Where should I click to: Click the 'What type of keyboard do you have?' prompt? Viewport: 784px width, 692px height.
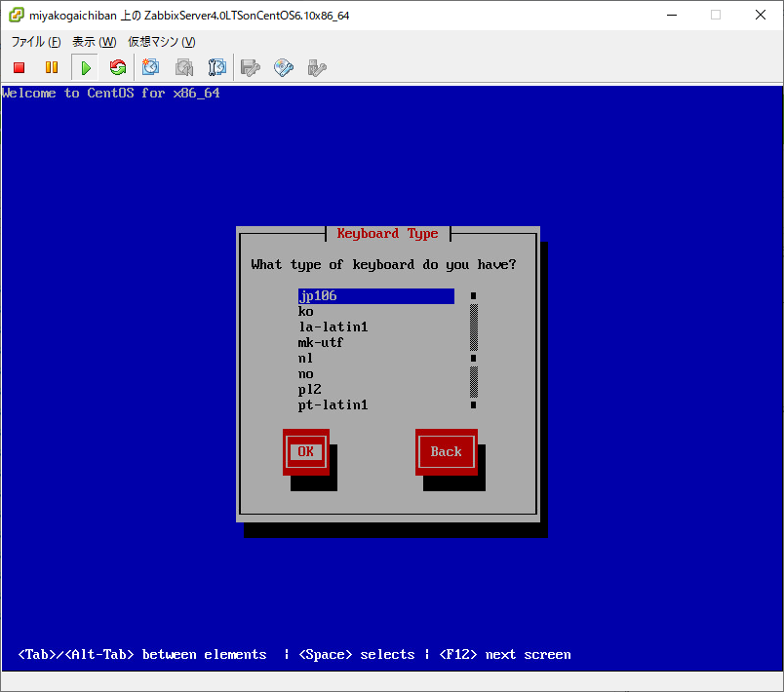click(x=383, y=264)
